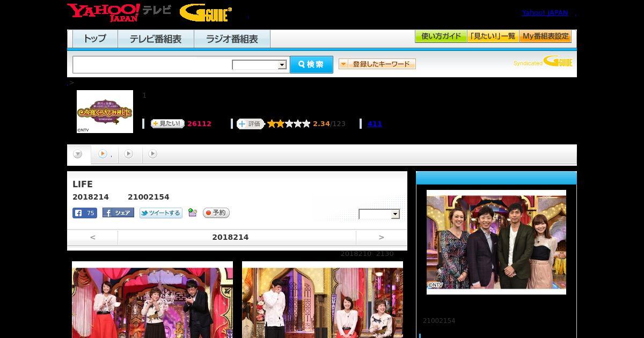Open the テレビ番組表 tab
This screenshot has width=644, height=338.
point(156,39)
